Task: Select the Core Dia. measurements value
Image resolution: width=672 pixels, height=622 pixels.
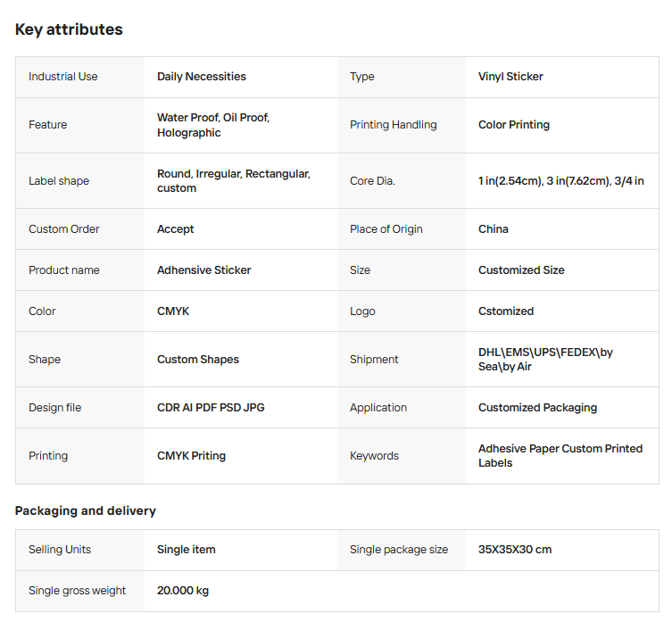Action: tap(561, 181)
